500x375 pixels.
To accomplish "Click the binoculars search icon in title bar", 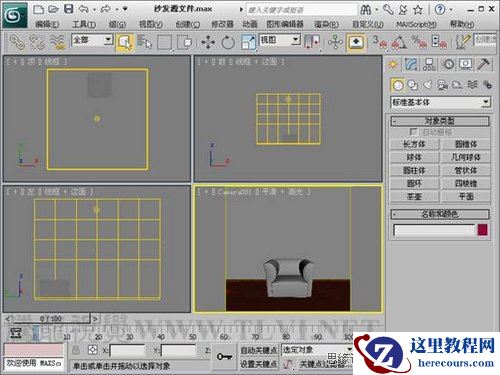I will coord(366,9).
